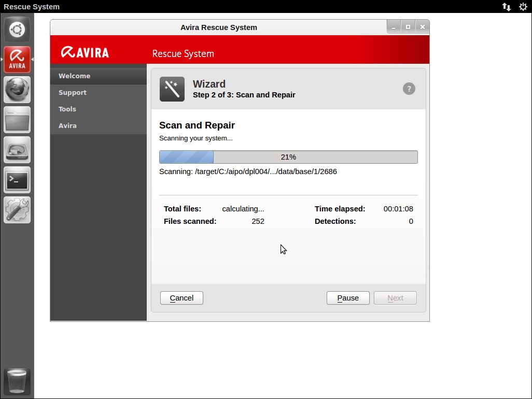Click the 21% scan progress bar
Viewport: 532px width, 399px height.
click(288, 157)
